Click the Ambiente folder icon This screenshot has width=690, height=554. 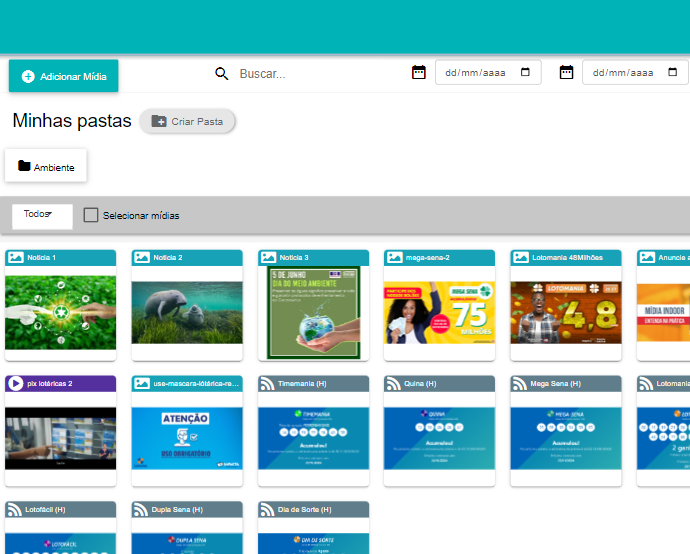(x=24, y=166)
